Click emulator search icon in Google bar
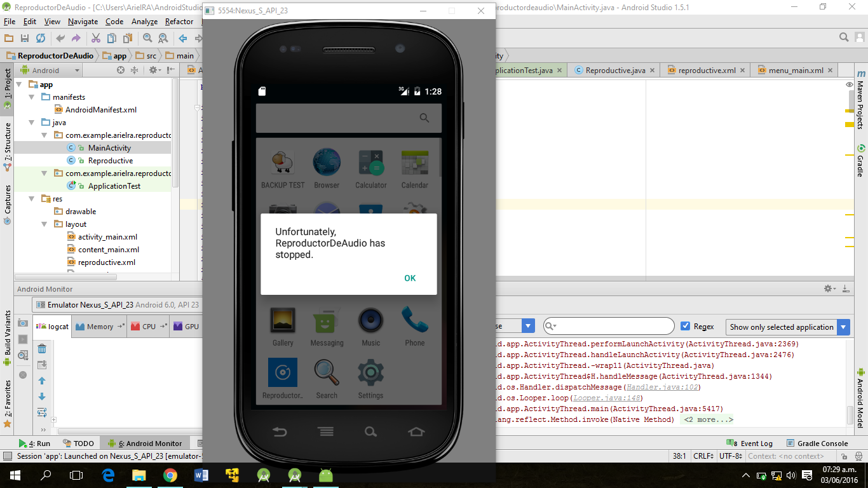This screenshot has height=488, width=868. coord(424,118)
